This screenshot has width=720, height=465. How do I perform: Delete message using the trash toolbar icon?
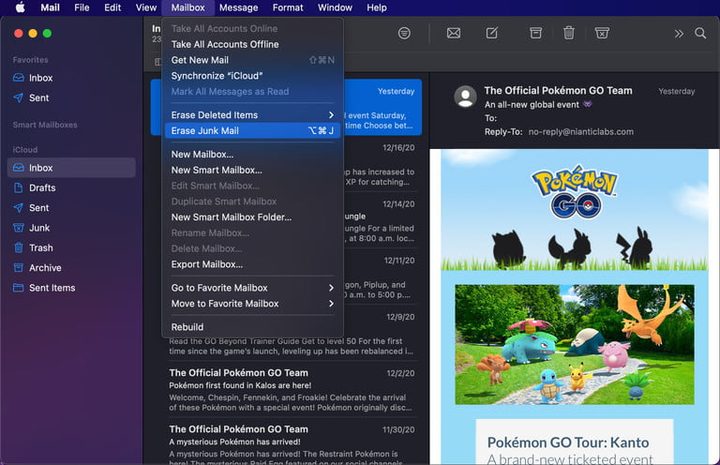568,33
